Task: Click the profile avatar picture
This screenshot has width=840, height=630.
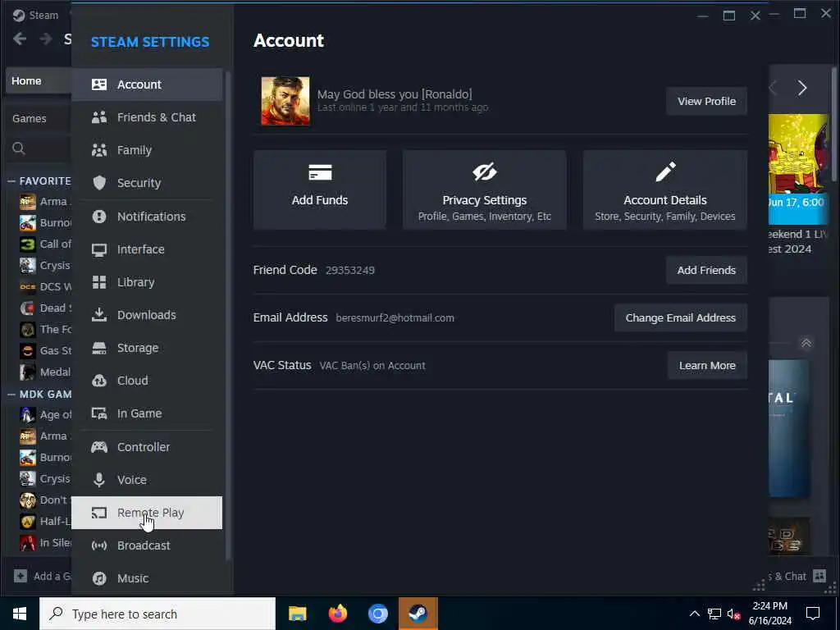Action: pos(285,101)
